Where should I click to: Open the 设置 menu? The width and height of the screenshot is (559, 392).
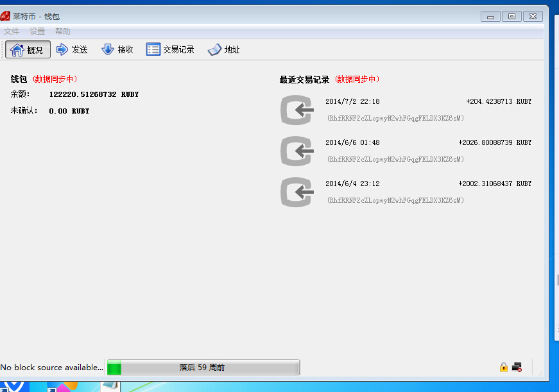[37, 31]
